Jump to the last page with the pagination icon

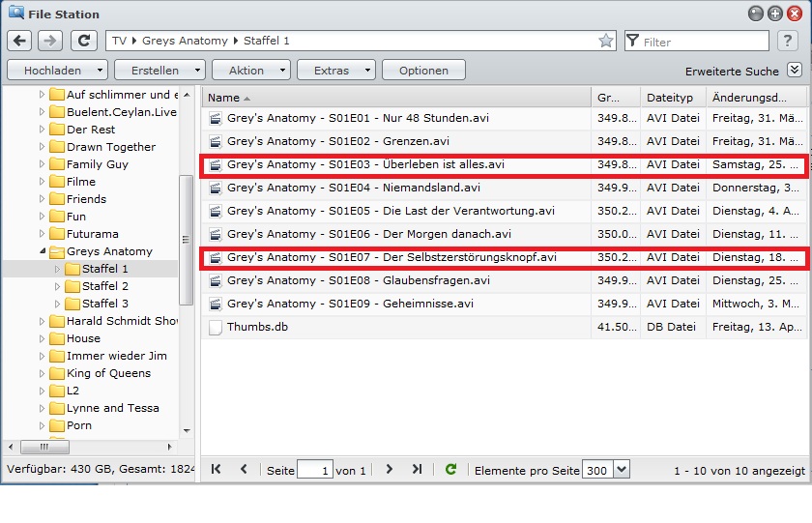click(x=417, y=469)
